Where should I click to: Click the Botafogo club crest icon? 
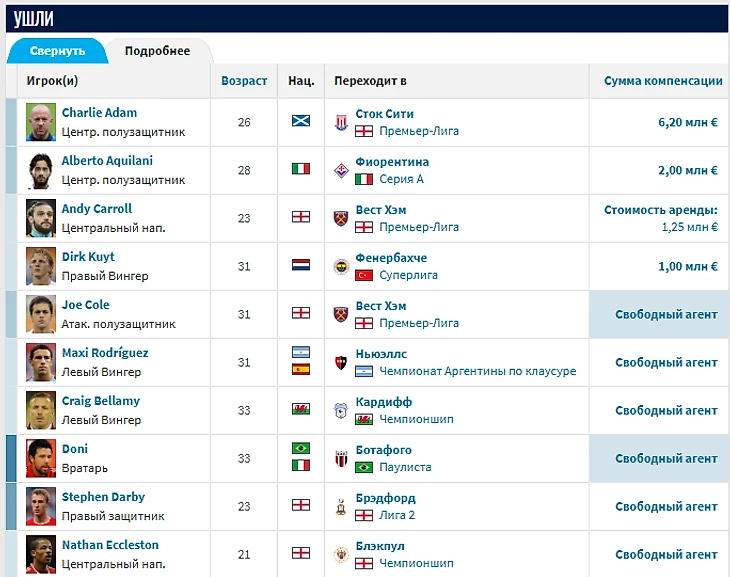click(x=341, y=458)
